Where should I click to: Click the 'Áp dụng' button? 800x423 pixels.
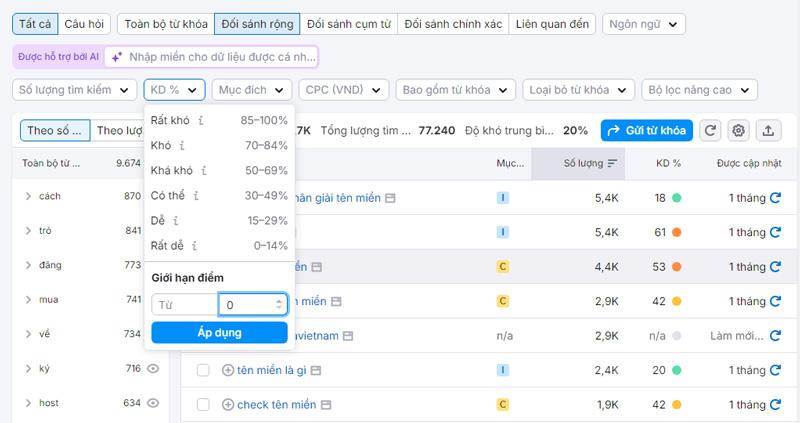(219, 332)
